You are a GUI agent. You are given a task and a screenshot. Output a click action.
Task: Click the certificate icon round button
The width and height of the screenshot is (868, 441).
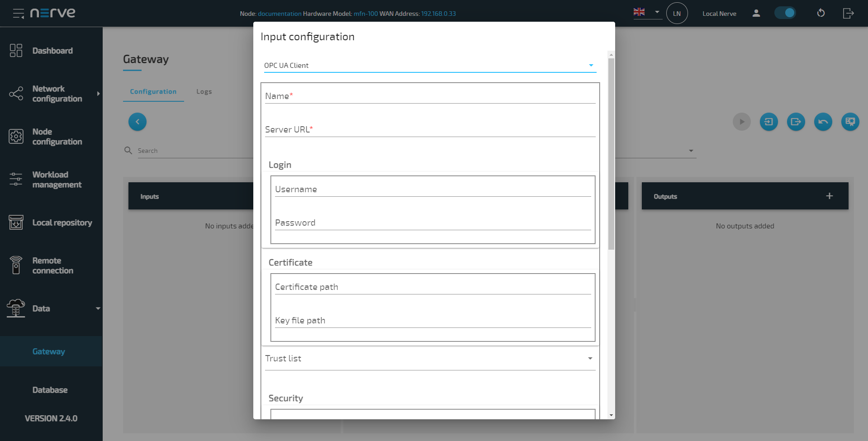point(850,122)
